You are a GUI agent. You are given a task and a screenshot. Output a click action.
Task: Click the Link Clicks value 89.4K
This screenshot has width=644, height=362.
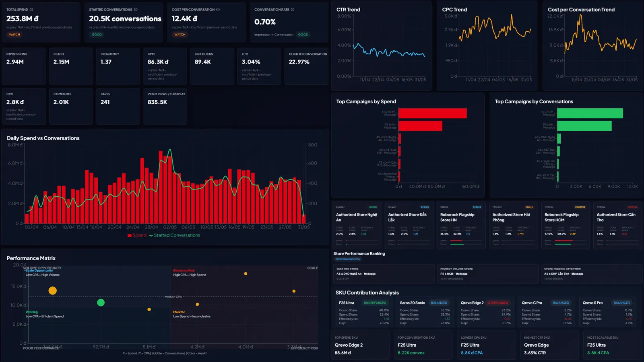pos(203,62)
